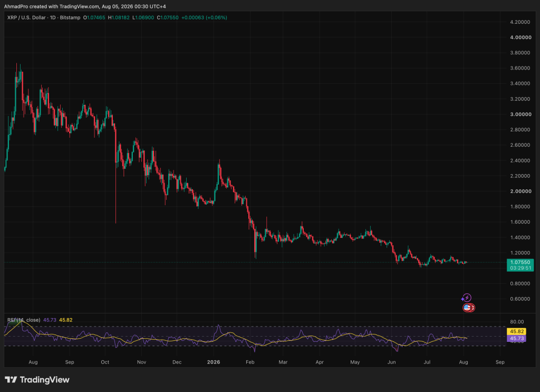Viewport: 540px width, 392px height.
Task: Click the open value O1.07465
Action: click(x=94, y=17)
